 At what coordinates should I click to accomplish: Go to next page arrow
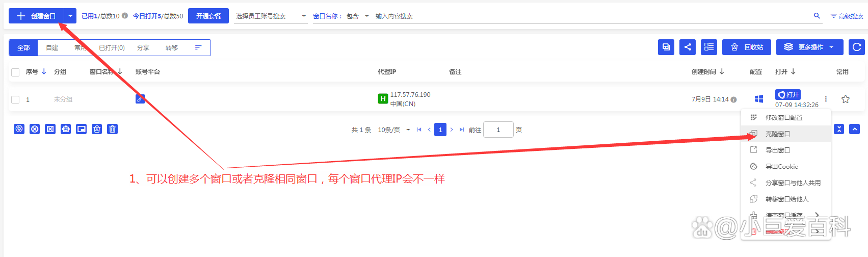(x=452, y=130)
